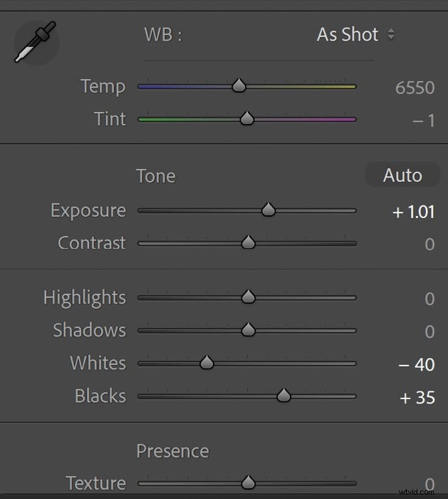Click the Blacks value +35
Image resolution: width=448 pixels, height=499 pixels.
[x=417, y=398]
